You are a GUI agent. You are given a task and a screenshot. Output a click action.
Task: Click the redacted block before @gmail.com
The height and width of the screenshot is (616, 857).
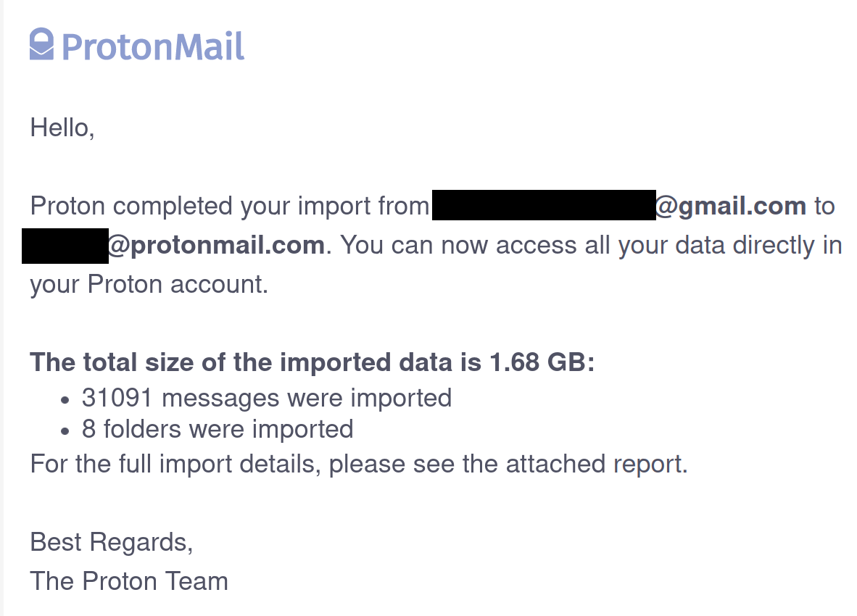click(x=544, y=205)
